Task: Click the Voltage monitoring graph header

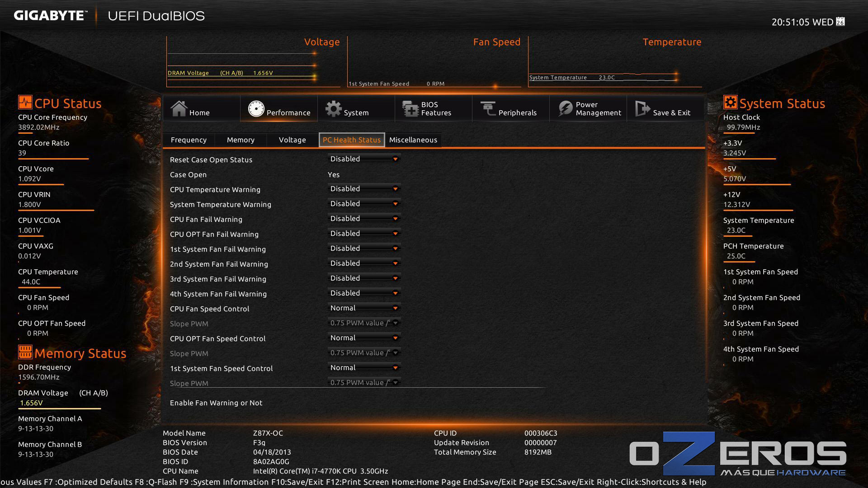Action: (322, 42)
